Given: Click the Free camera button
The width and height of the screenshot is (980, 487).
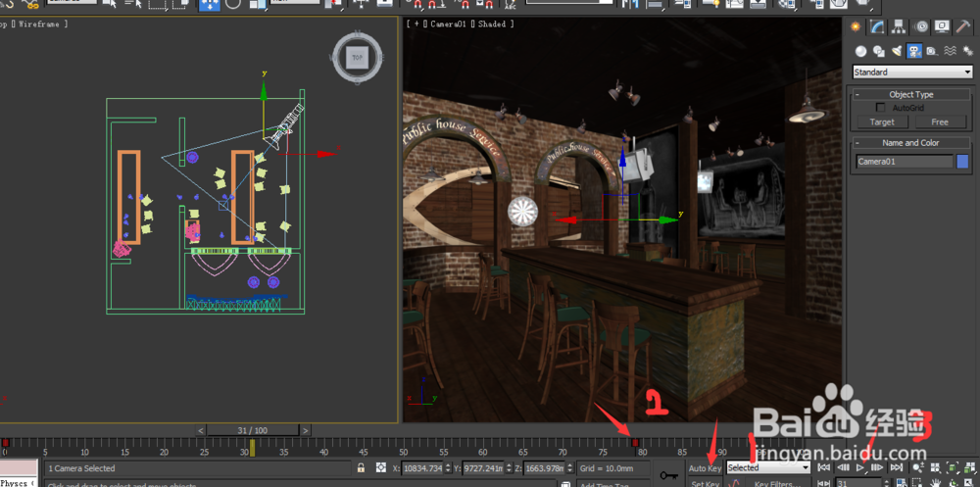Looking at the screenshot, I should click(x=940, y=122).
